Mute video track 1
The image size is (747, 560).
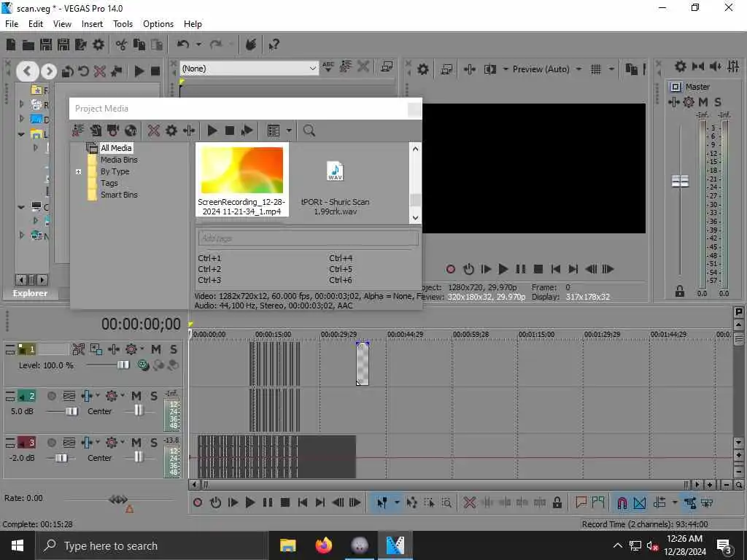(x=156, y=349)
